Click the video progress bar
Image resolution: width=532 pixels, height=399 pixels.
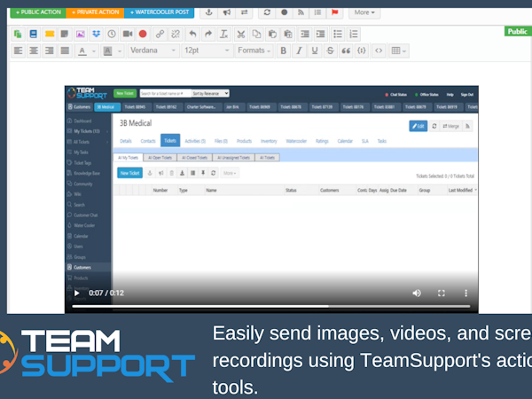(270, 307)
